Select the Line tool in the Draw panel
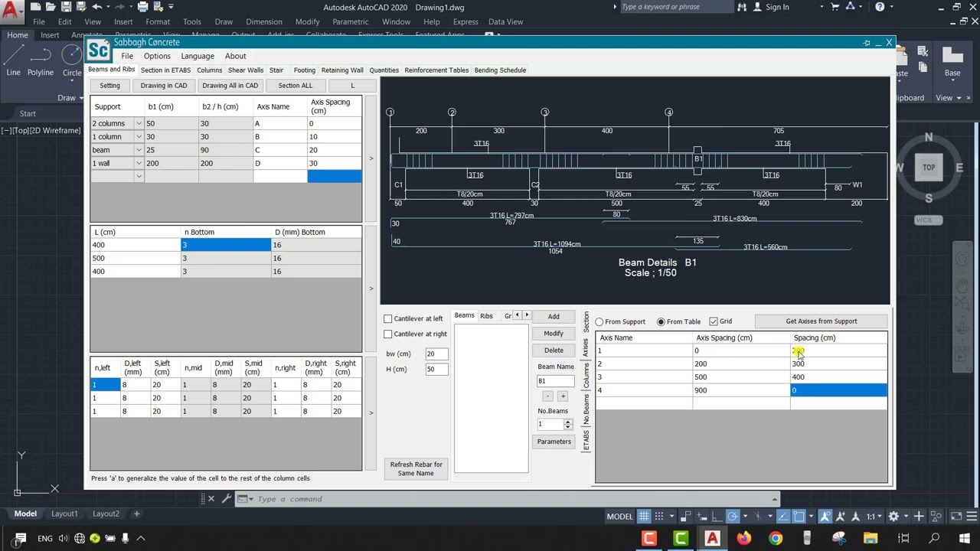980x551 pixels. tap(14, 61)
